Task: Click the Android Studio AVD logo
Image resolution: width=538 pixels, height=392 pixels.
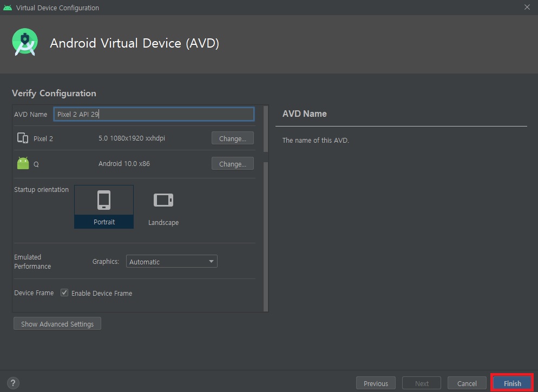Action: pos(25,42)
